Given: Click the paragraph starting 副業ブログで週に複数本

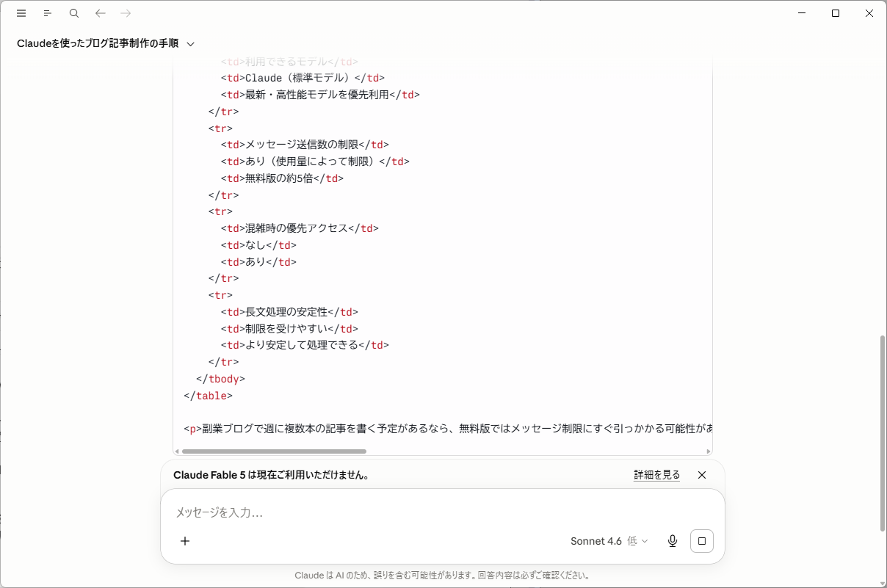Looking at the screenshot, I should click(448, 429).
